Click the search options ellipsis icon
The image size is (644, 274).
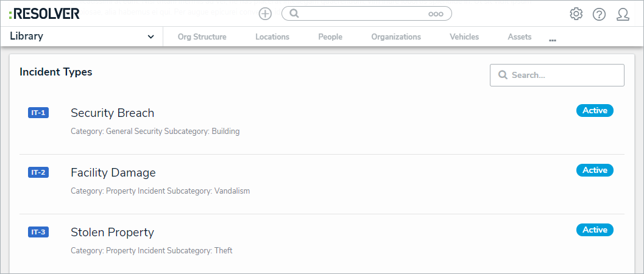coord(436,13)
